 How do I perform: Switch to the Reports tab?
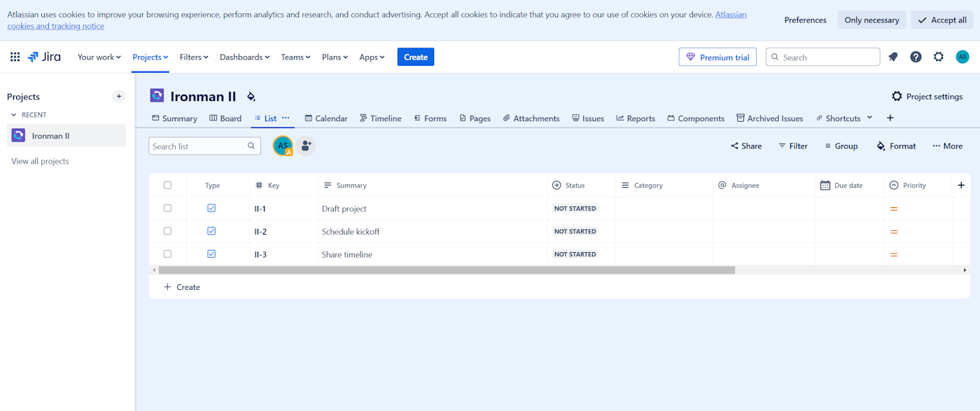[636, 118]
